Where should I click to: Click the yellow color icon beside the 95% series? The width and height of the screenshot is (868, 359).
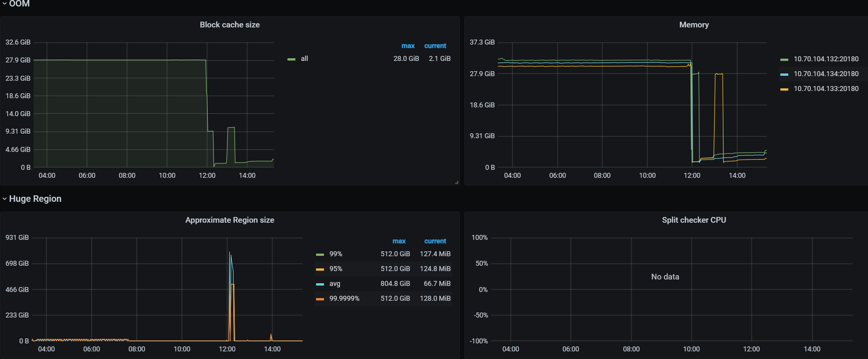(320, 269)
